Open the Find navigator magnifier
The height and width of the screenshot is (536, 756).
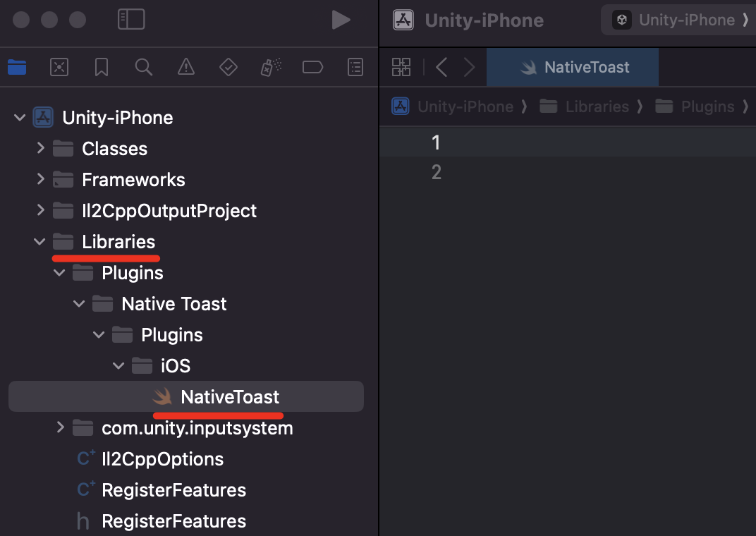(x=144, y=67)
